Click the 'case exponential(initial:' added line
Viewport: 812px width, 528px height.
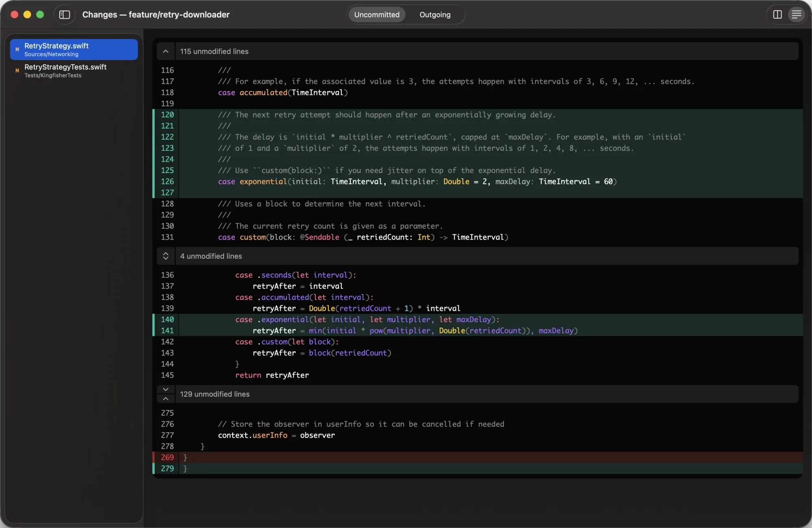(417, 182)
